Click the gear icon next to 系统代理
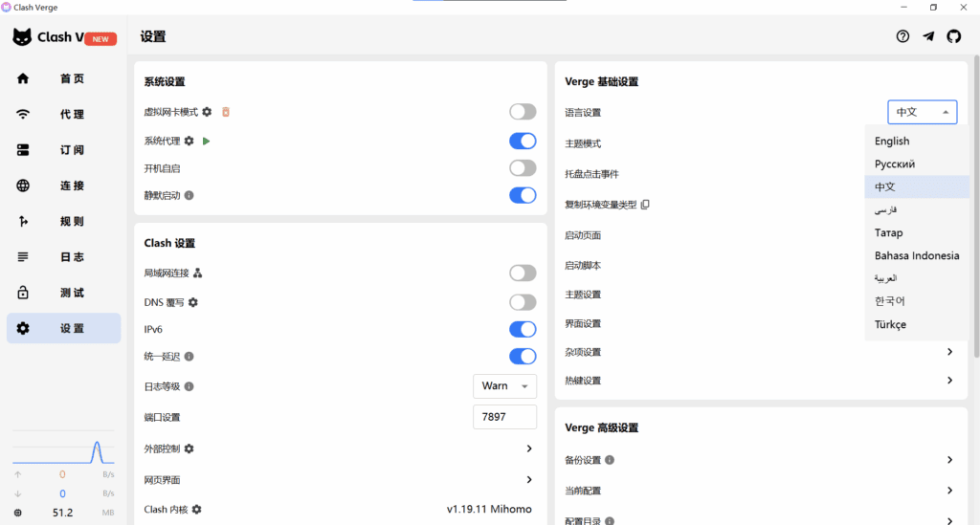The width and height of the screenshot is (980, 525). click(x=189, y=141)
